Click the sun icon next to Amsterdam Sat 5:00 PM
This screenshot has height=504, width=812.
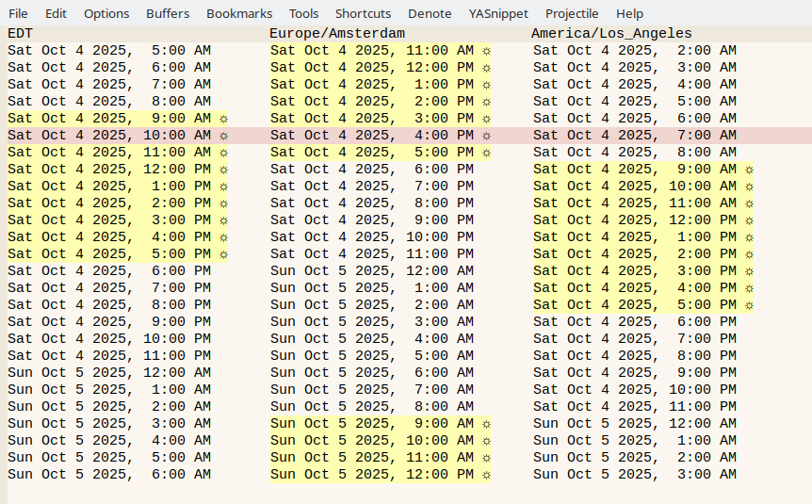click(x=486, y=153)
